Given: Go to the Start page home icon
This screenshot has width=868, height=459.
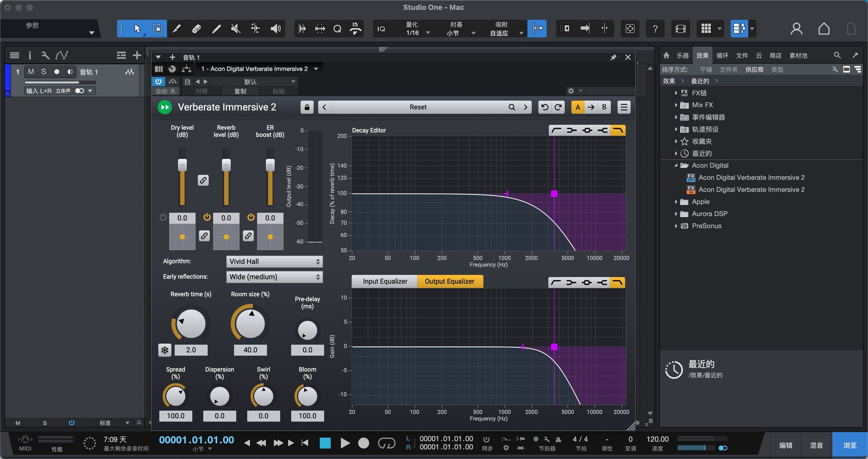Looking at the screenshot, I should click(824, 29).
